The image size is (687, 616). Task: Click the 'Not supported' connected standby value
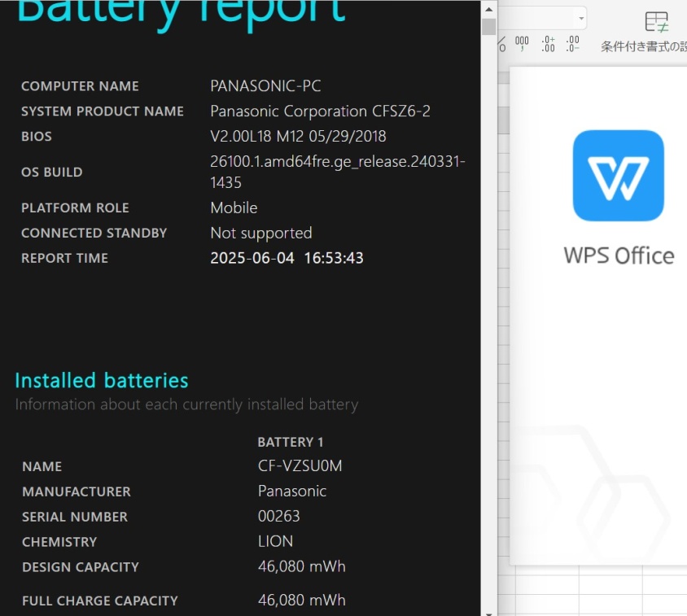(x=261, y=233)
